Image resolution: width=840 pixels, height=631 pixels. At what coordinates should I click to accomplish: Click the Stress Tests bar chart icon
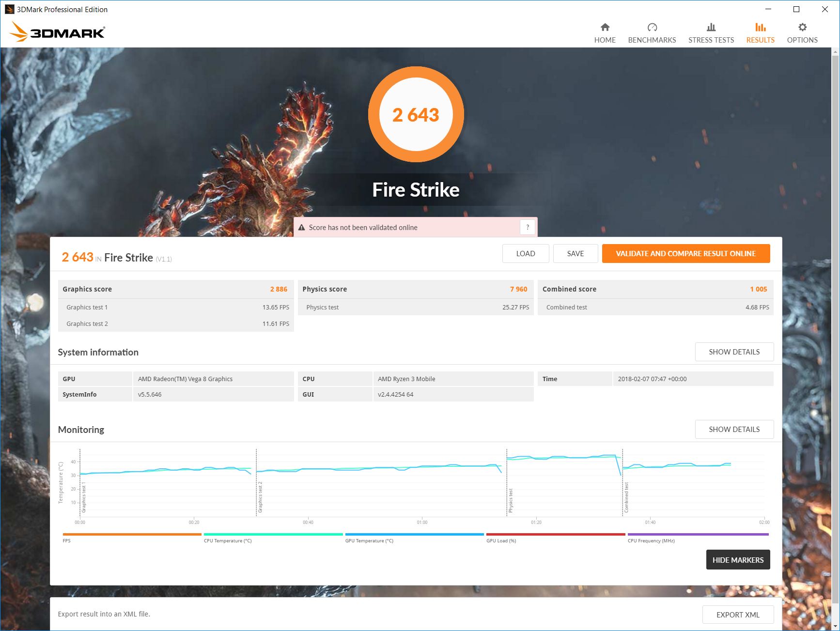tap(711, 27)
